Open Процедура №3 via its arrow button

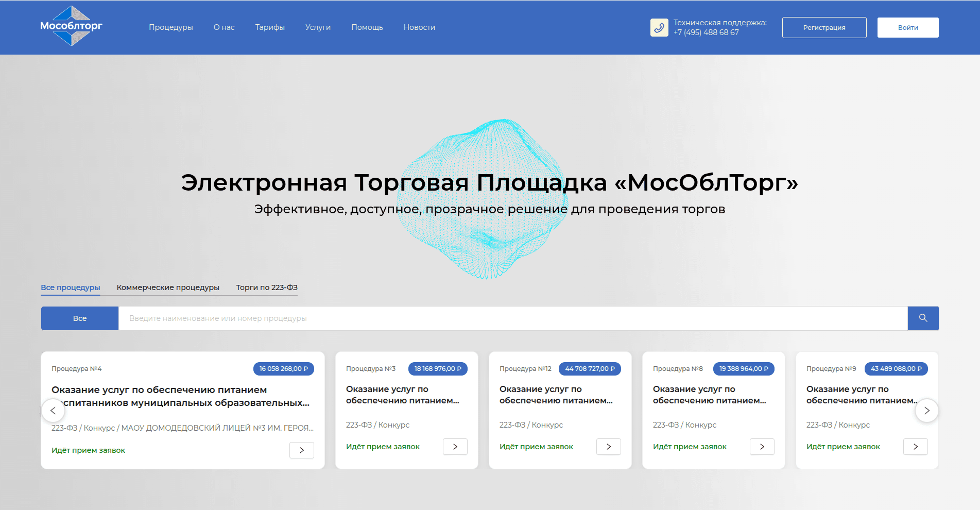tap(455, 447)
